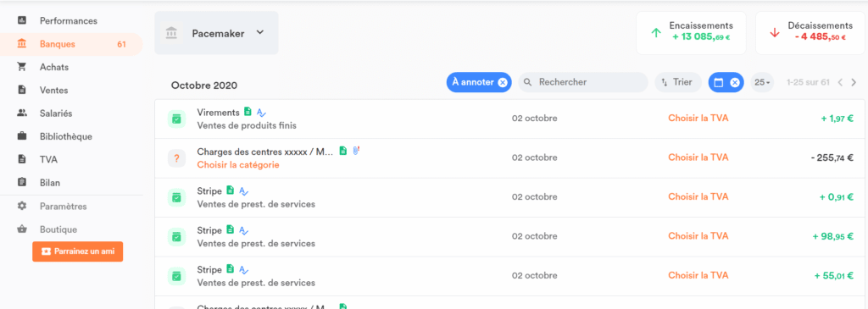Click the Parrainez un ami button

click(77, 251)
